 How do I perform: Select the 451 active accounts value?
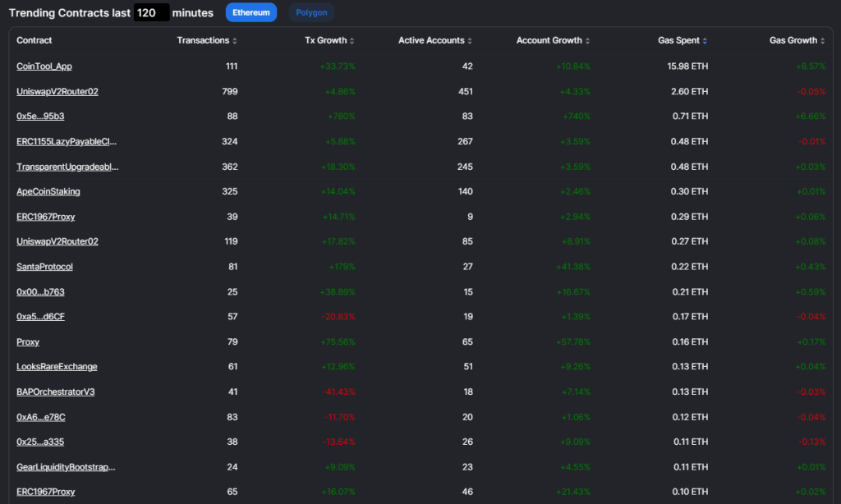(466, 92)
